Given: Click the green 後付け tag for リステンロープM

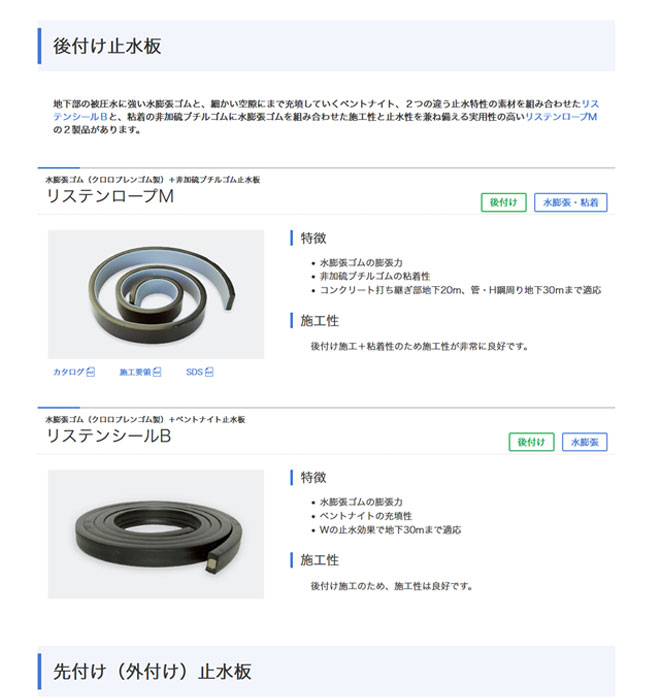Looking at the screenshot, I should (504, 202).
